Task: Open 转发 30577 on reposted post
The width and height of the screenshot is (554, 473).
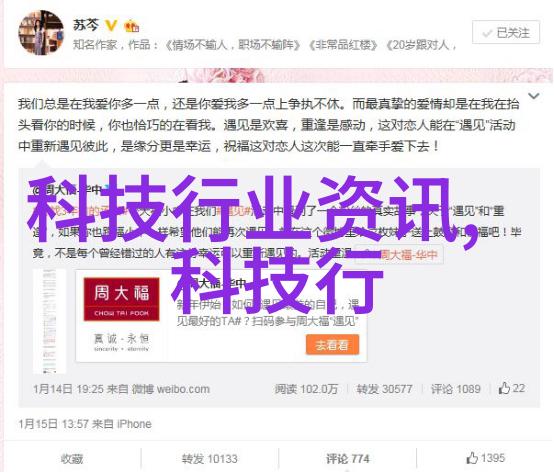Action: click(x=384, y=389)
